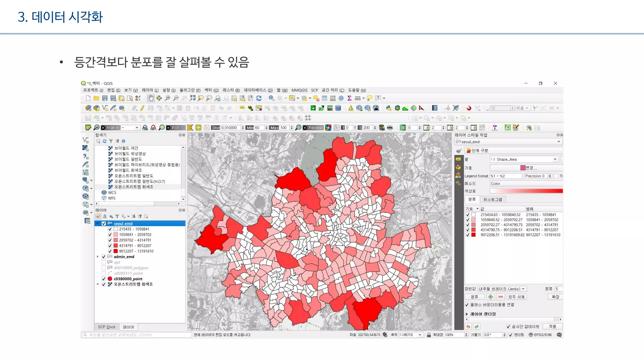Image resolution: width=644 pixels, height=362 pixels.
Task: Toggle the 실시간 업데이트 checkbox
Action: [508, 327]
